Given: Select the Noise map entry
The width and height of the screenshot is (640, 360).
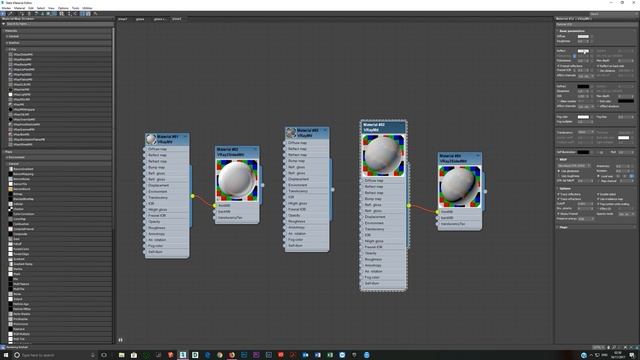Looking at the screenshot, I should (x=17, y=294).
